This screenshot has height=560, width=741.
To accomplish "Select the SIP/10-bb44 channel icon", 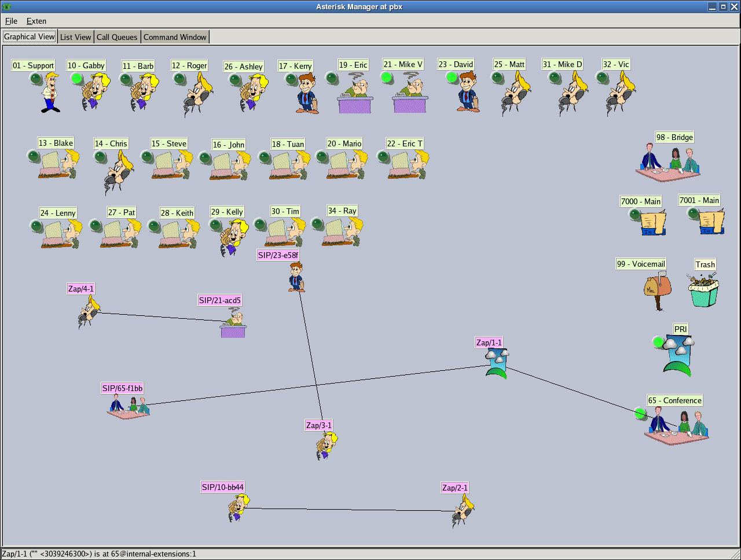I will (x=238, y=509).
